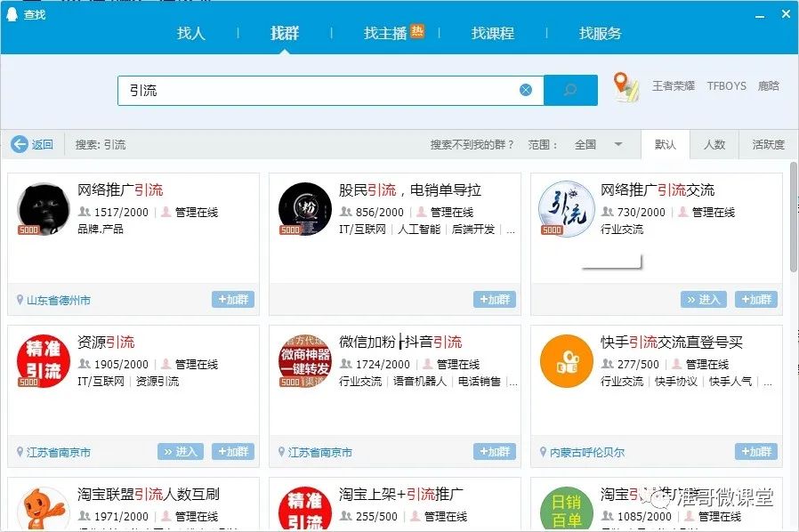Open avatar of 淘宝上架+引流推广 group
Screen dimensions: 799x532
304,509
